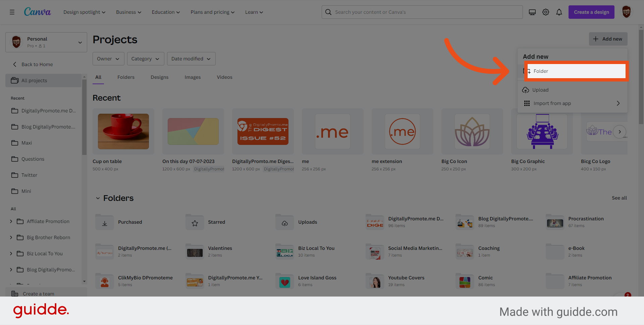The width and height of the screenshot is (644, 325).
Task: Open the Owner filter dropdown
Action: (108, 59)
